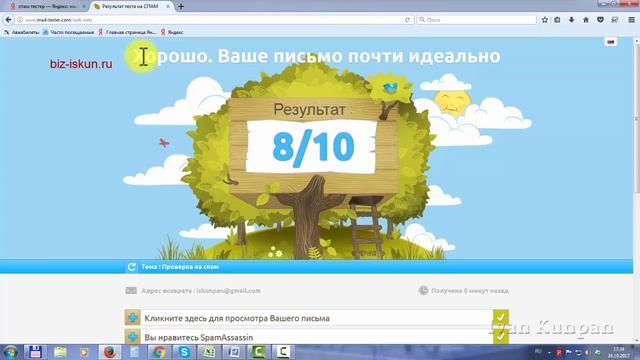This screenshot has height=360, width=640.
Task: Click the plus icon beside 'Вы нравитесь SpamAssassin'
Action: (x=132, y=337)
